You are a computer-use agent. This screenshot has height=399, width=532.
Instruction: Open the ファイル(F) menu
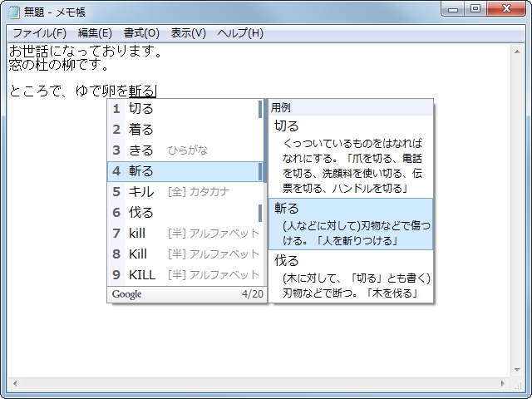tap(39, 33)
